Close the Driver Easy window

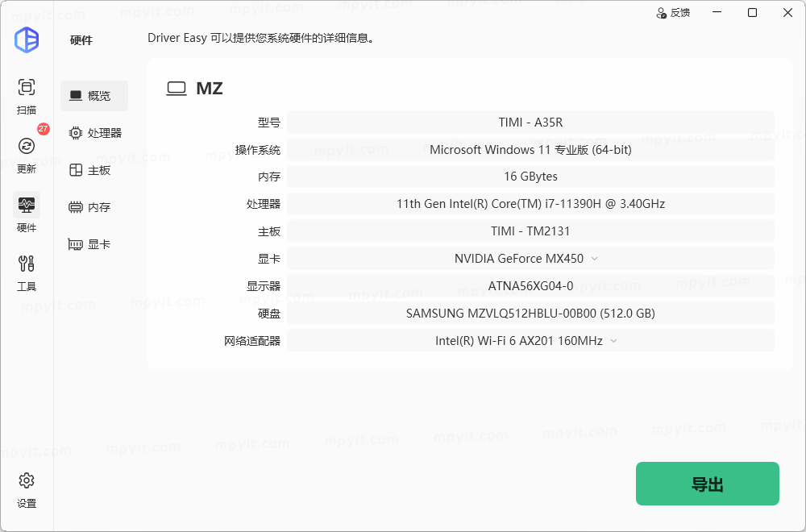pos(787,12)
